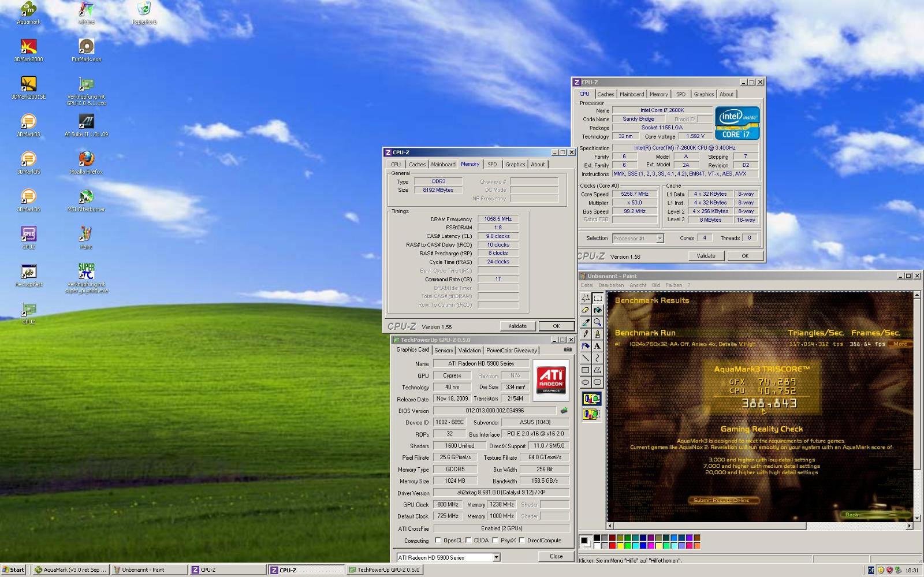924x577 pixels.
Task: Click OK in the CPU-Z processor window
Action: pyautogui.click(x=745, y=255)
